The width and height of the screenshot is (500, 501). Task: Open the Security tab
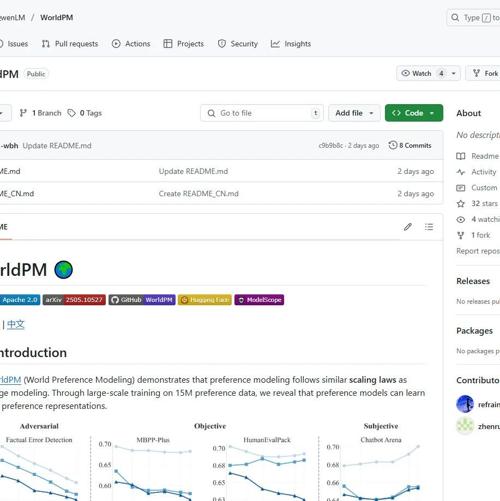point(238,44)
